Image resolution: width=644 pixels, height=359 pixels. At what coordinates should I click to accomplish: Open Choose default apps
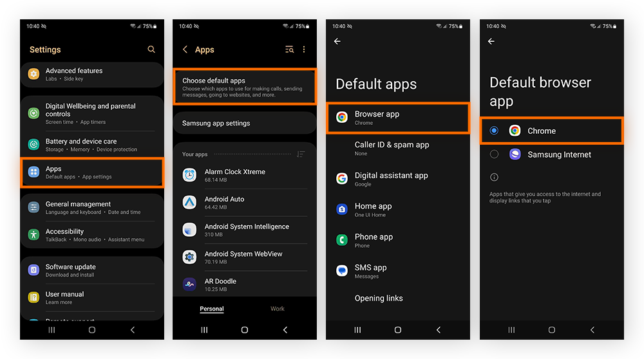(x=245, y=87)
